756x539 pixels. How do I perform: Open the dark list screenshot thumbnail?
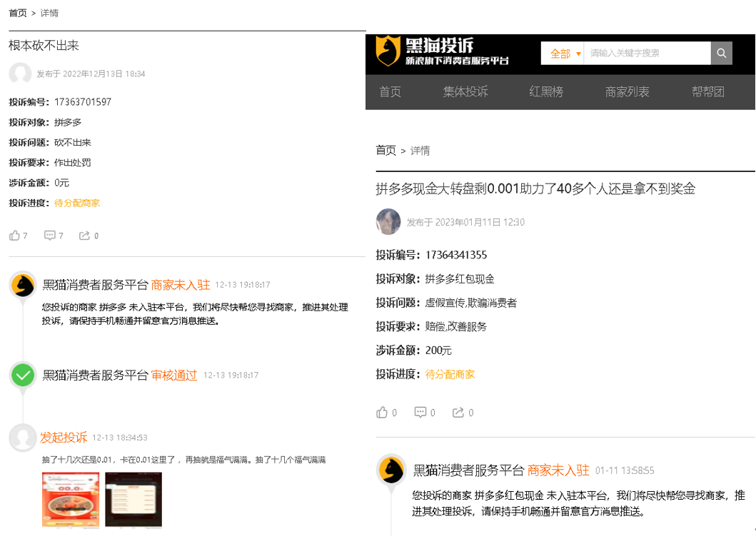tap(133, 500)
